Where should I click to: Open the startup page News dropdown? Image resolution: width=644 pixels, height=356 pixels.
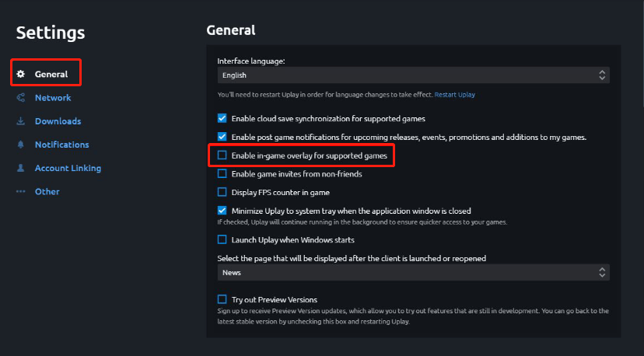413,273
